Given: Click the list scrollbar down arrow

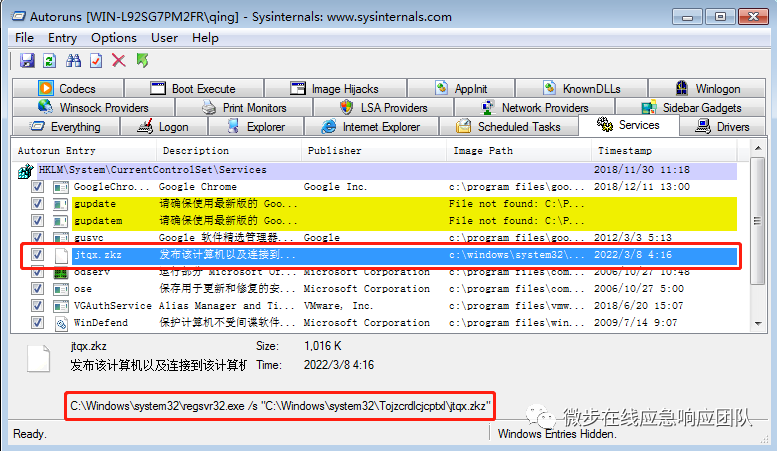Looking at the screenshot, I should point(758,324).
